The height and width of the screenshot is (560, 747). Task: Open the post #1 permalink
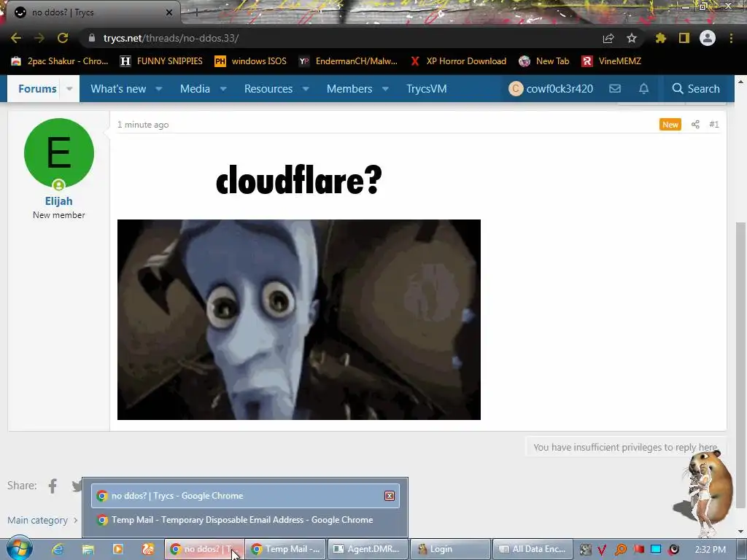(713, 124)
